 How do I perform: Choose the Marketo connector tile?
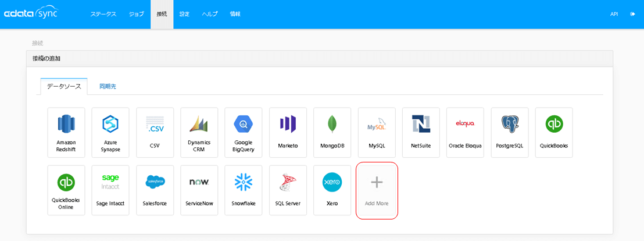288,132
